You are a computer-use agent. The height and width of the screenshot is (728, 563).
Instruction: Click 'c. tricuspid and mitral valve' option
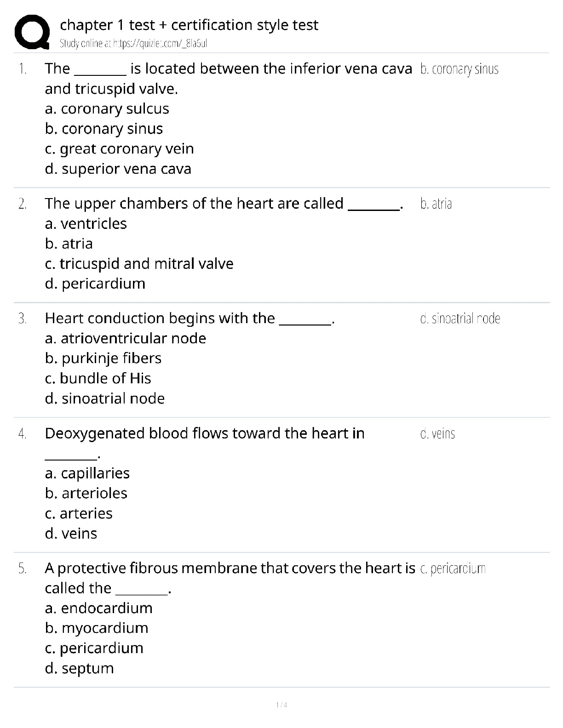(x=139, y=264)
